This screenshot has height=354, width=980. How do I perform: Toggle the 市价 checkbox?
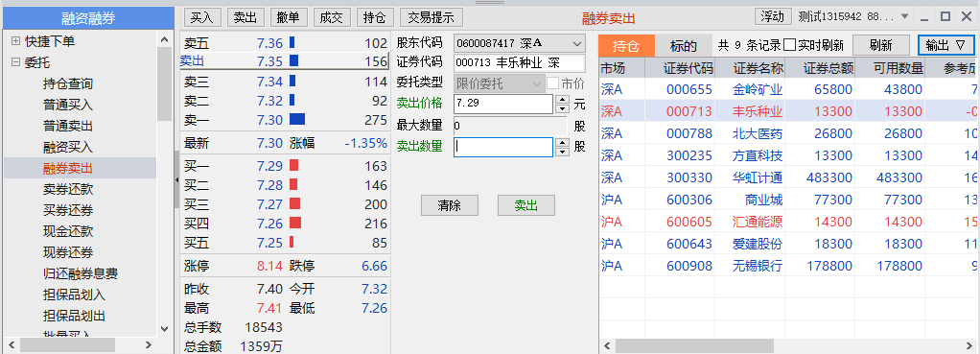552,83
